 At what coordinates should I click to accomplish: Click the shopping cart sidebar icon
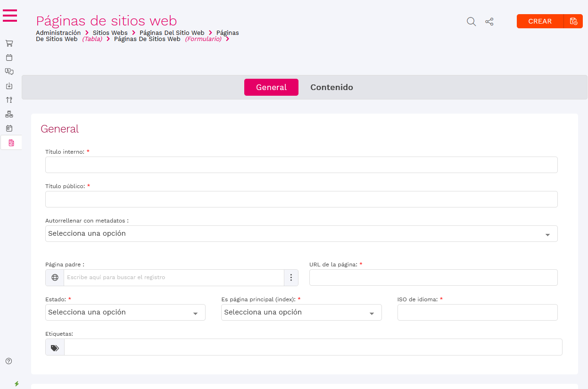pos(9,43)
